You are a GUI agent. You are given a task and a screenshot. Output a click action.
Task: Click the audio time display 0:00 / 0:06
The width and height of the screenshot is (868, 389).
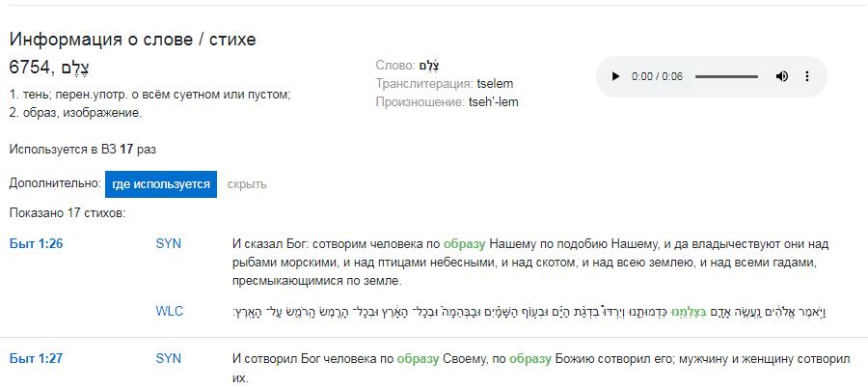[657, 76]
